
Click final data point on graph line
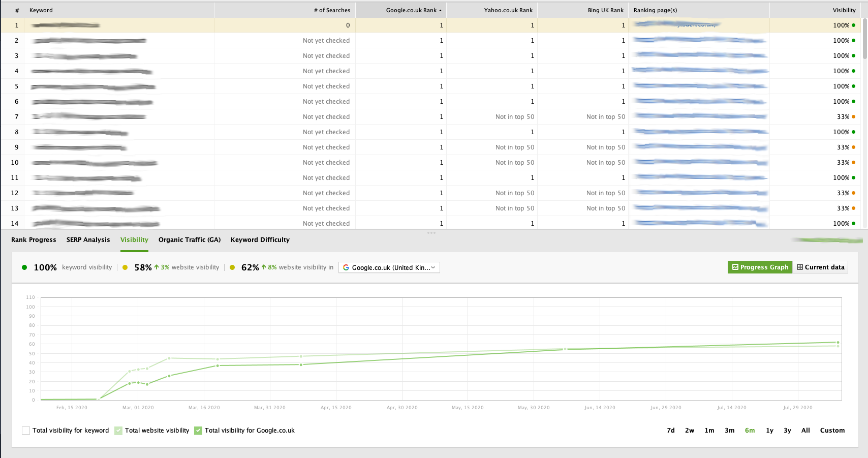[838, 343]
